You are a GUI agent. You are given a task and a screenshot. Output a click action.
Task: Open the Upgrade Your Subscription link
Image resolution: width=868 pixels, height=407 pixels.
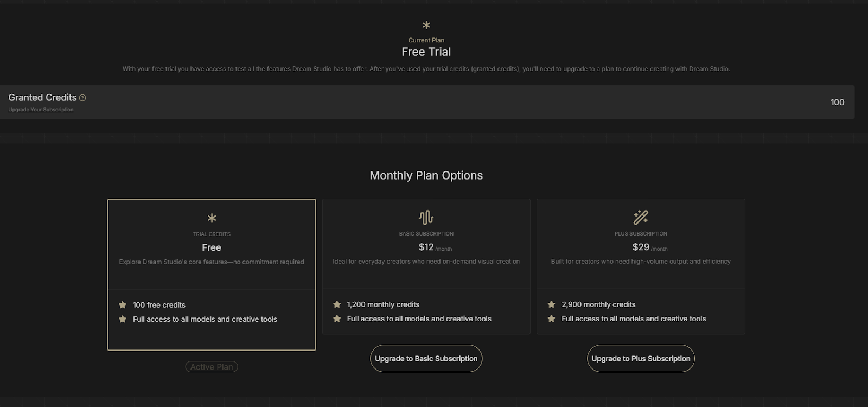pos(41,110)
